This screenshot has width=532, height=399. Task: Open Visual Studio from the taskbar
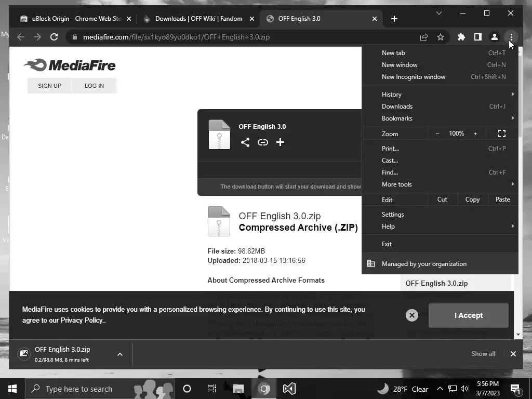point(289,389)
